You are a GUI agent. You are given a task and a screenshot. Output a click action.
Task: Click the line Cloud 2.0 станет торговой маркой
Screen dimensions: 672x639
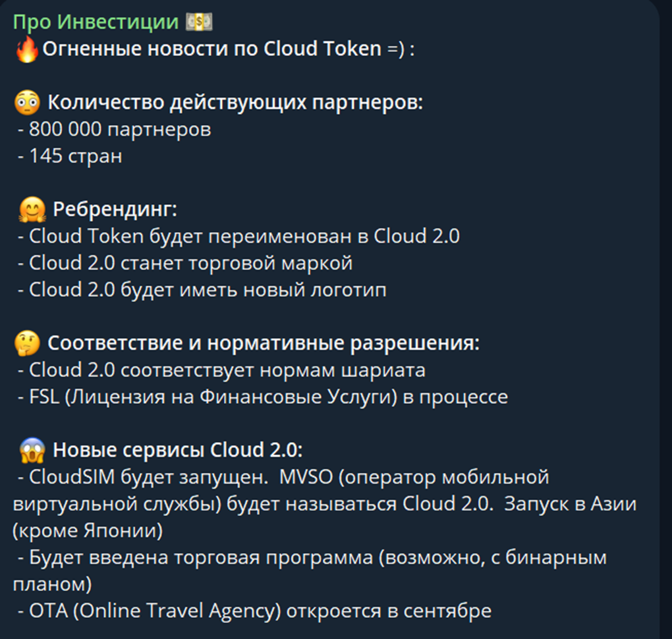[188, 264]
